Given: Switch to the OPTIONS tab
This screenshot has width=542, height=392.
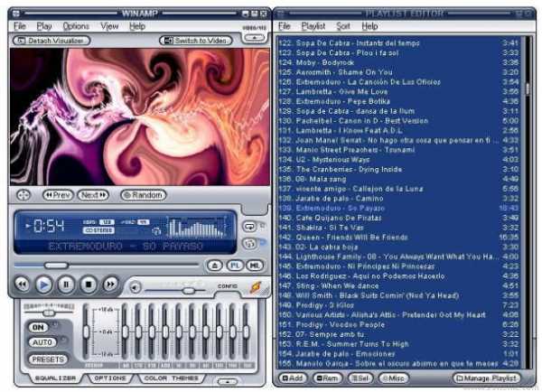Looking at the screenshot, I should coord(110,378).
